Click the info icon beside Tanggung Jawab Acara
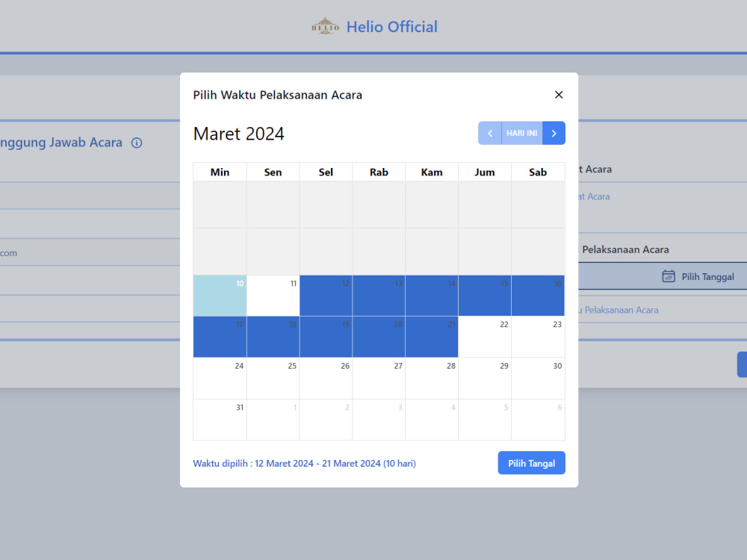 click(x=137, y=143)
